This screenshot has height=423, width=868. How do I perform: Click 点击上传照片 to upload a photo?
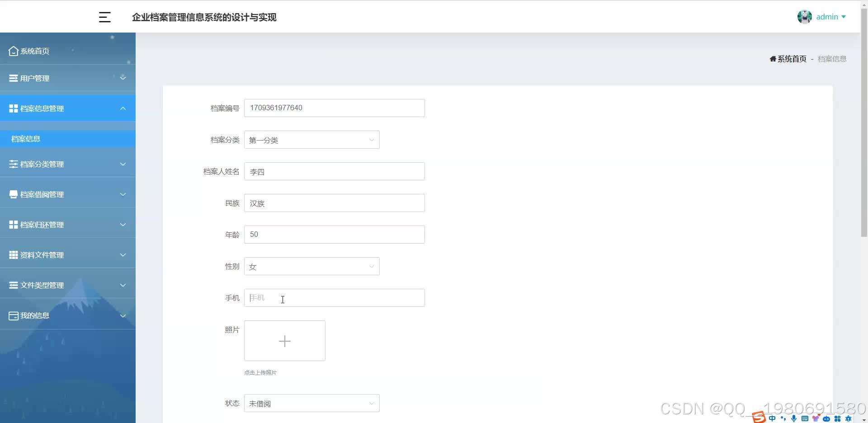point(260,372)
